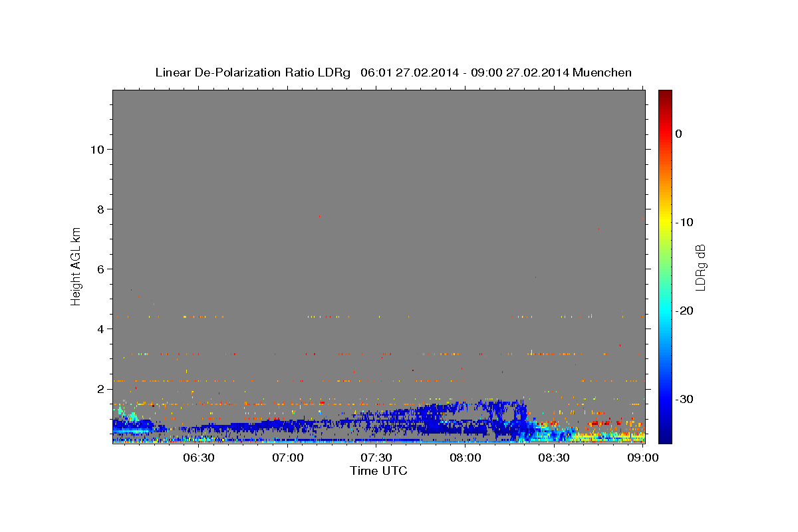Click the 'Time UTC' axis label
Image resolution: width=798 pixels, height=532 pixels.
click(378, 471)
